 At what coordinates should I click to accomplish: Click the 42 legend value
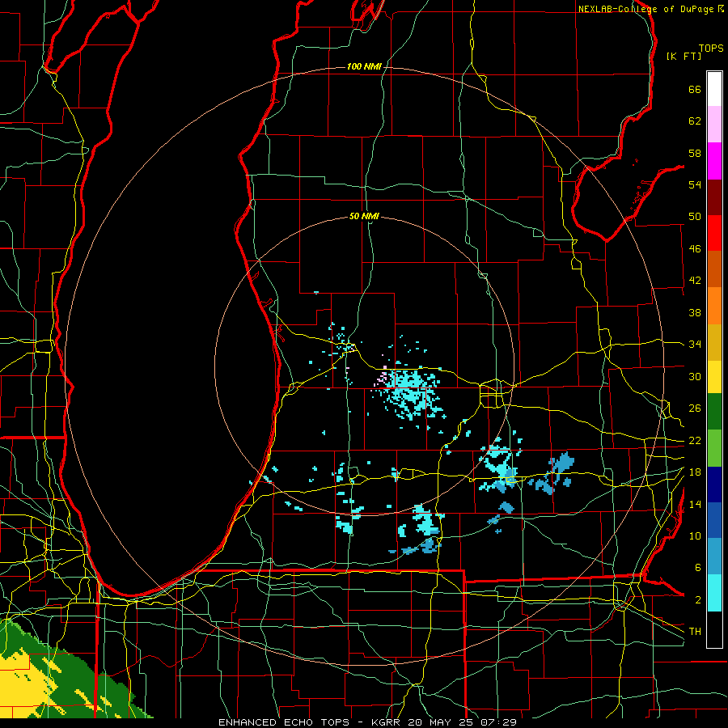pyautogui.click(x=695, y=281)
